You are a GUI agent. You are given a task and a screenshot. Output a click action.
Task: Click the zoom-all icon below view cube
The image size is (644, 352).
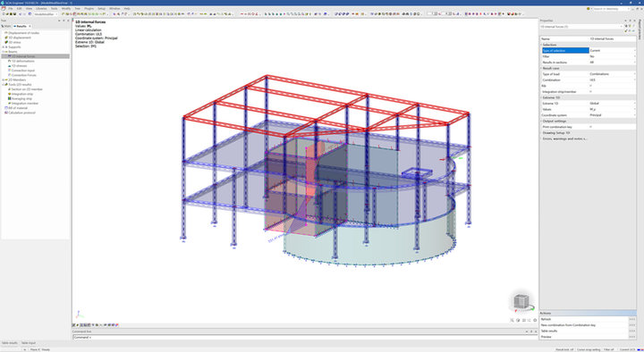coord(512,320)
